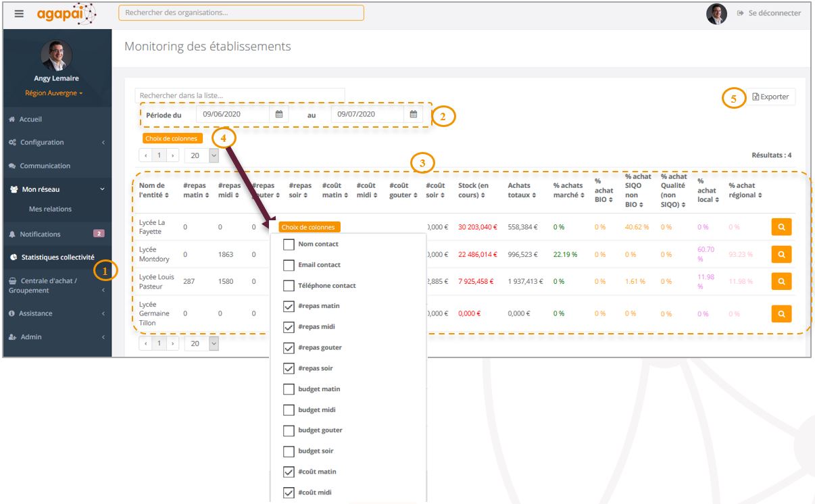
Task: Click the profile photo of Angy Lemaire
Action: 56,55
